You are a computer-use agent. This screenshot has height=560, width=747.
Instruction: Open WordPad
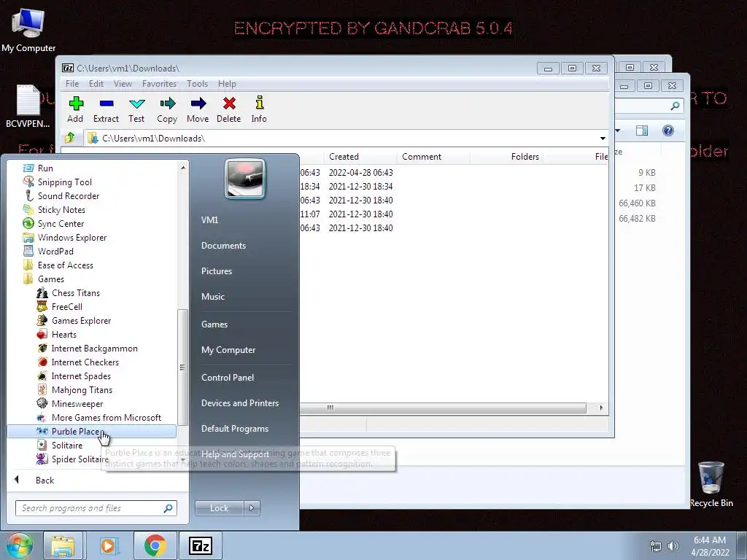(91, 251)
